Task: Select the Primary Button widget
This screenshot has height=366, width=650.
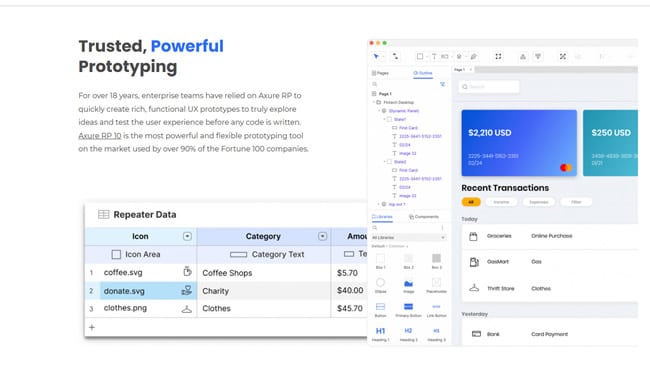Action: 408,310
